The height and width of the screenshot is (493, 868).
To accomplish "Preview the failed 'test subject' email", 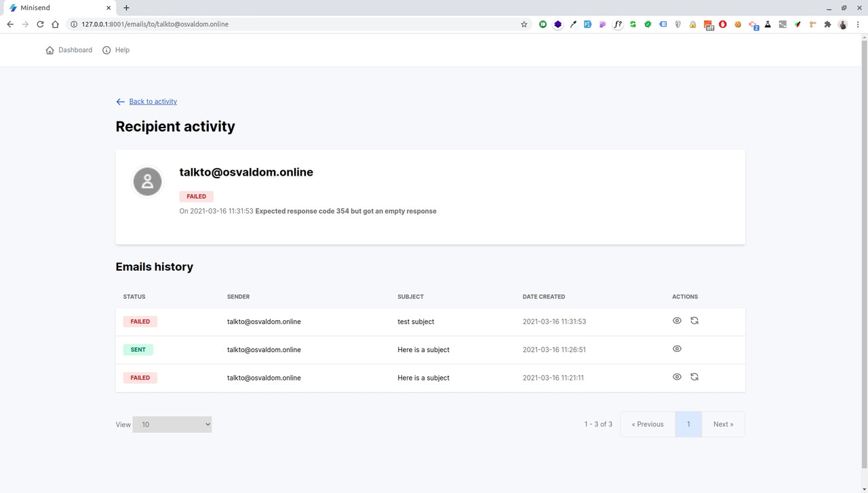I will point(677,320).
